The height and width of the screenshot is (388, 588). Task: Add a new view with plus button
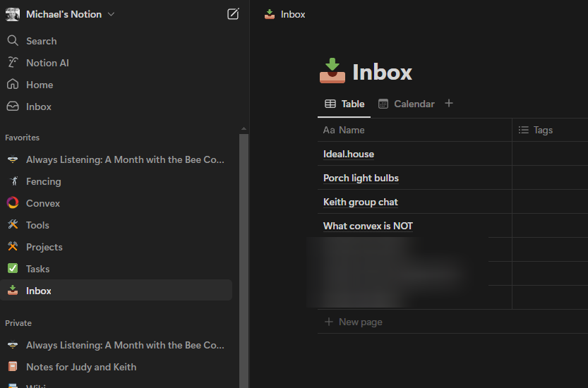(x=449, y=104)
